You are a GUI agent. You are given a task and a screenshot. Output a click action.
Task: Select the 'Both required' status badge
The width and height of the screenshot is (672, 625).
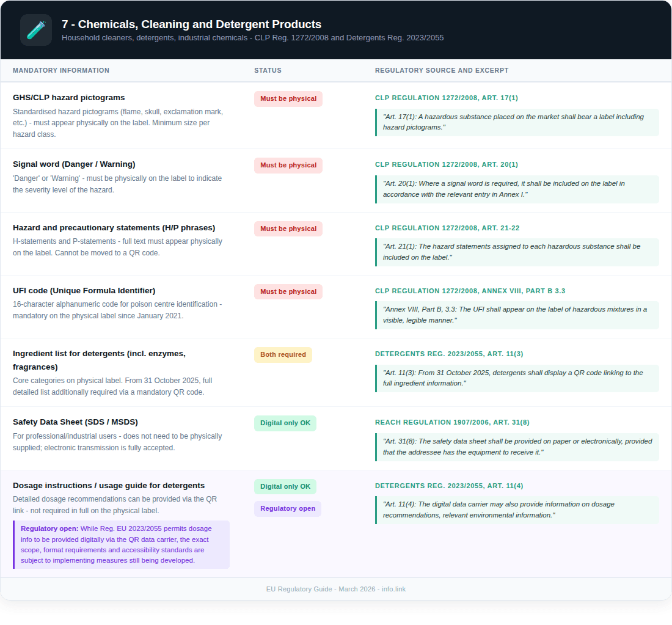click(x=283, y=355)
